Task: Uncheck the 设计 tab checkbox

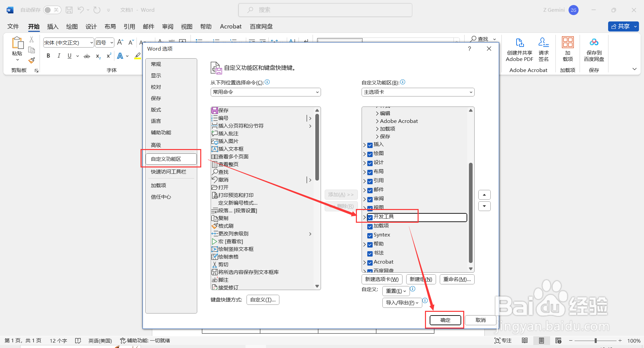Action: [370, 163]
